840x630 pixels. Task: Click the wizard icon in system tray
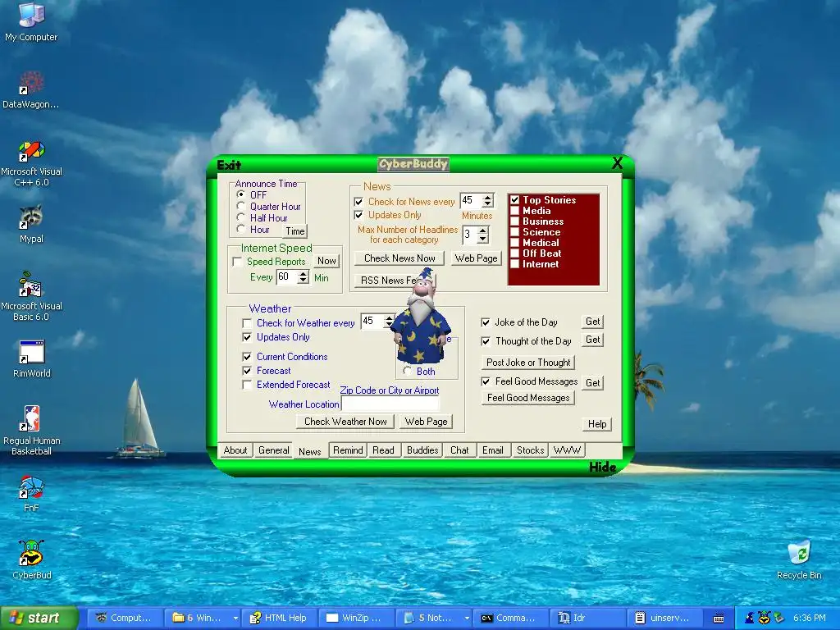tap(750, 618)
